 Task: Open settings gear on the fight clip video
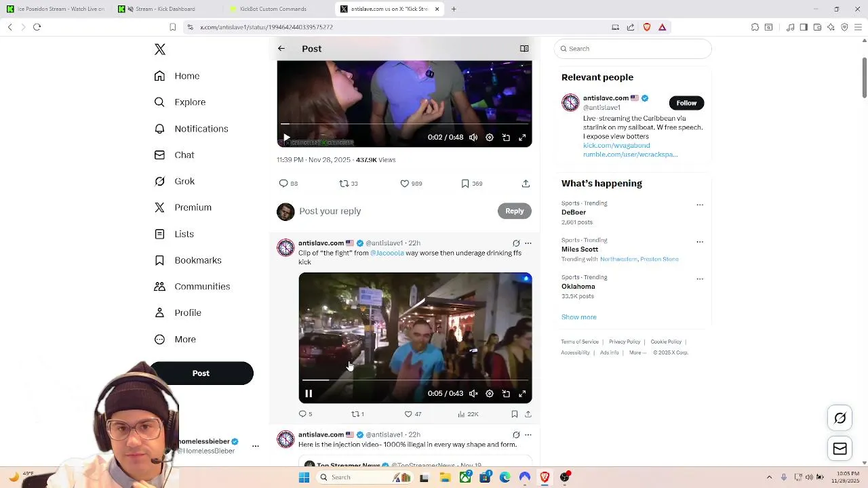[490, 394]
